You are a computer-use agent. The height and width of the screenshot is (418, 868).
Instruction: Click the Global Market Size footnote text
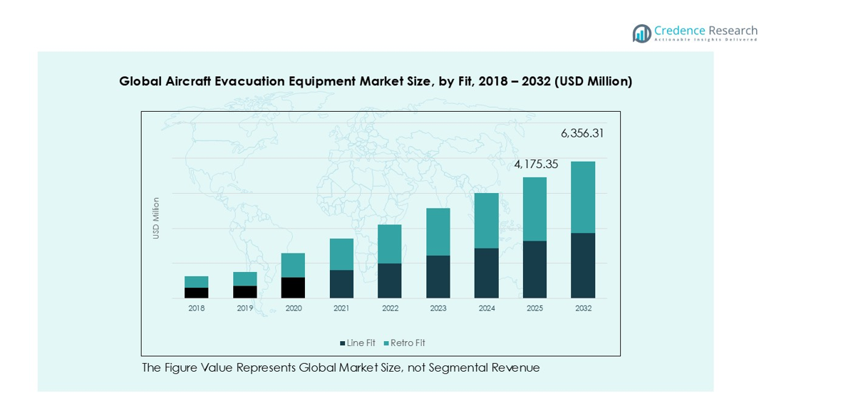tap(341, 367)
